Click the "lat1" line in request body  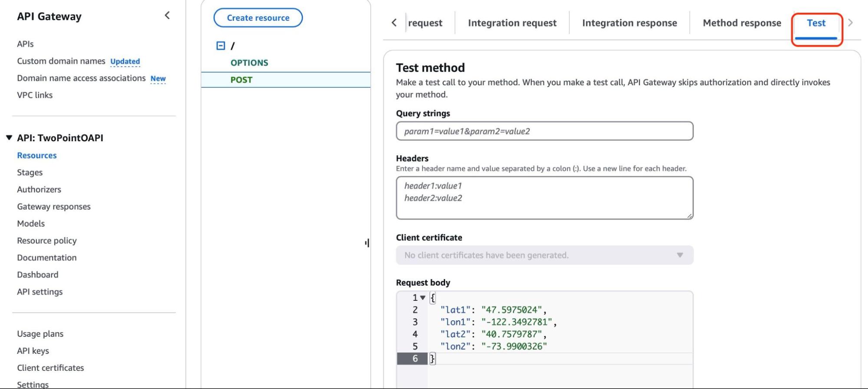(x=493, y=310)
